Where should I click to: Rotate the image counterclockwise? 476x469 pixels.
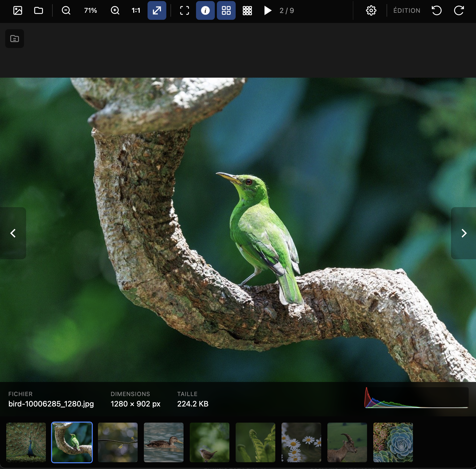437,10
